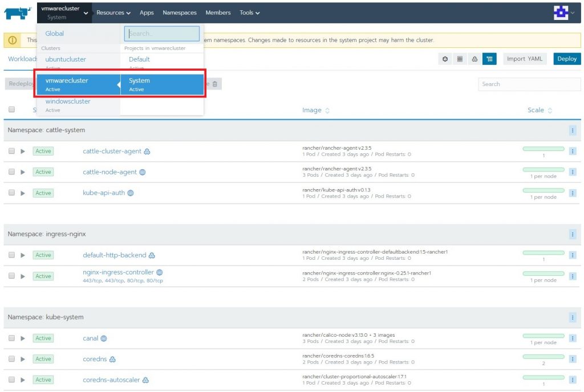
Task: Click the globe icon beside kube-api-auth
Action: pyautogui.click(x=131, y=193)
